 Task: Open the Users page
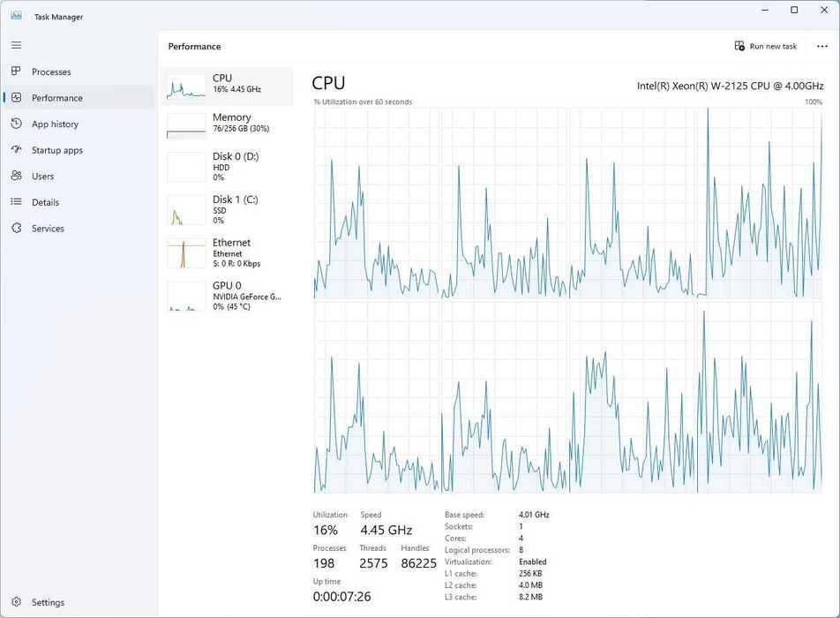79,177
